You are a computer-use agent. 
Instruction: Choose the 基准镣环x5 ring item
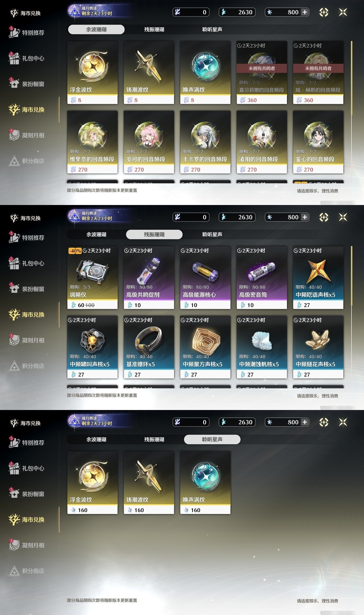[149, 347]
